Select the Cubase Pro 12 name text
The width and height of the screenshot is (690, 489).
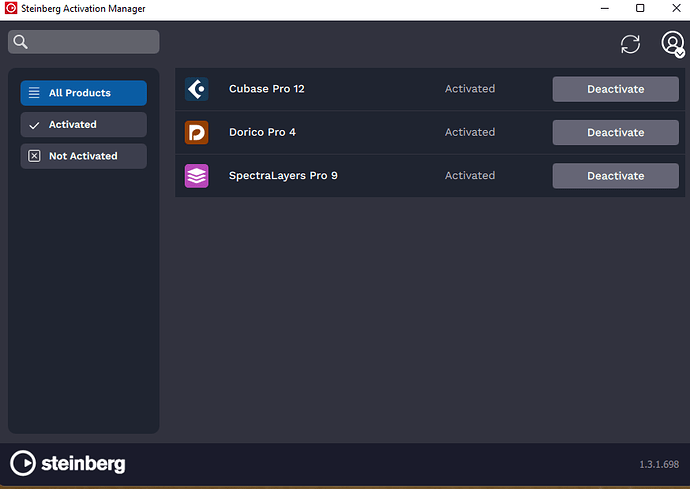(267, 89)
